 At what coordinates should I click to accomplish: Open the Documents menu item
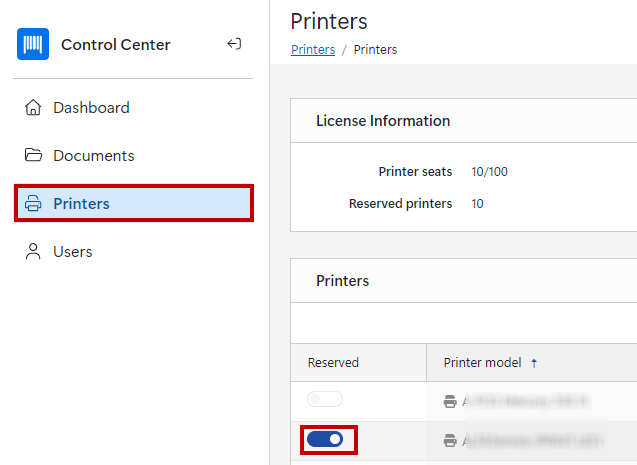pos(93,156)
